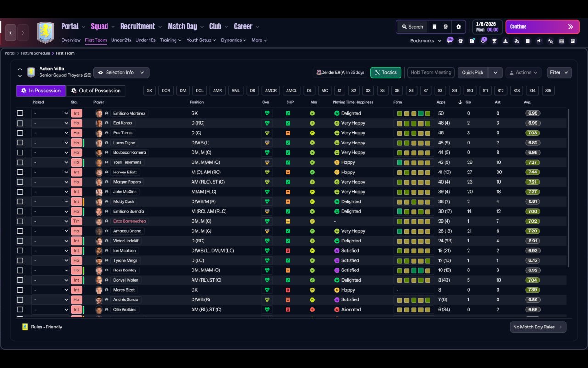The width and height of the screenshot is (588, 368).
Task: Expand the More submenu
Action: [259, 40]
